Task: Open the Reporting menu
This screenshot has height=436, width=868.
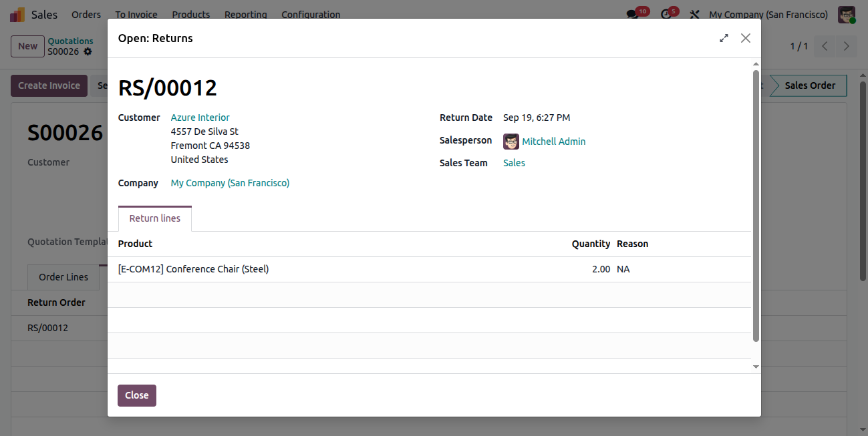Action: click(x=246, y=14)
